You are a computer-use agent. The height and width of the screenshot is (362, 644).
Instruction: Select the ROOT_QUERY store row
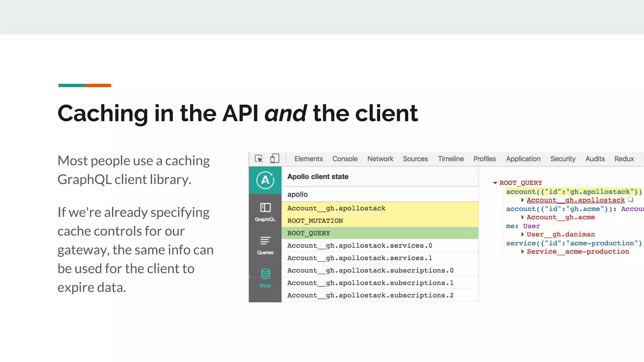point(380,233)
